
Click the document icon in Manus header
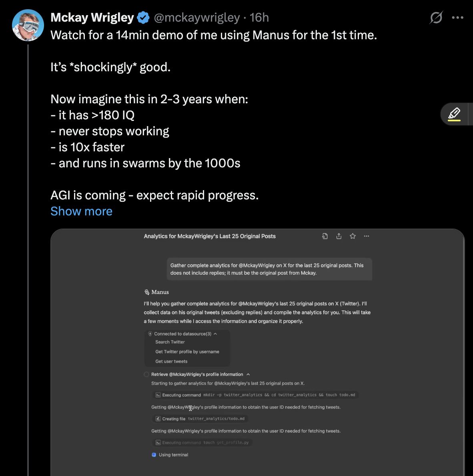tap(325, 236)
